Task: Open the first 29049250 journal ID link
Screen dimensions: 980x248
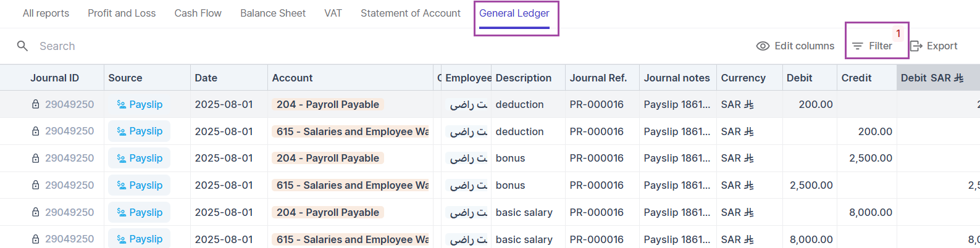Action: [x=69, y=105]
